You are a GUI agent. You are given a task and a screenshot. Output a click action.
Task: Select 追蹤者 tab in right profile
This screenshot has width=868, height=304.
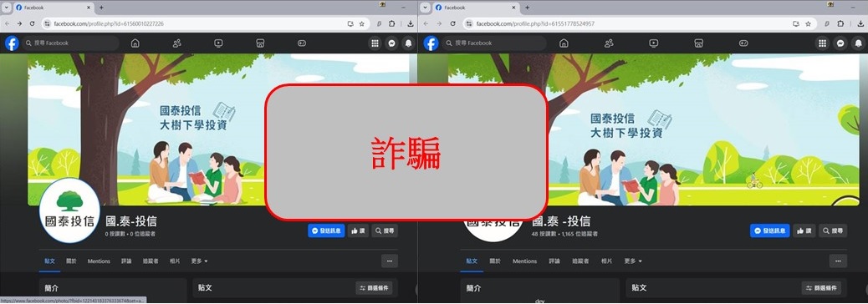580,261
